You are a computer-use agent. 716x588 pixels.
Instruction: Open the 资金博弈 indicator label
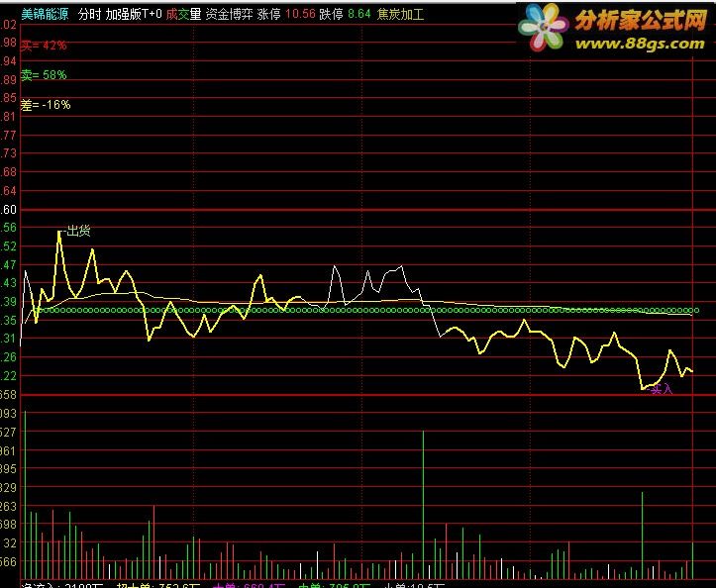coord(229,14)
